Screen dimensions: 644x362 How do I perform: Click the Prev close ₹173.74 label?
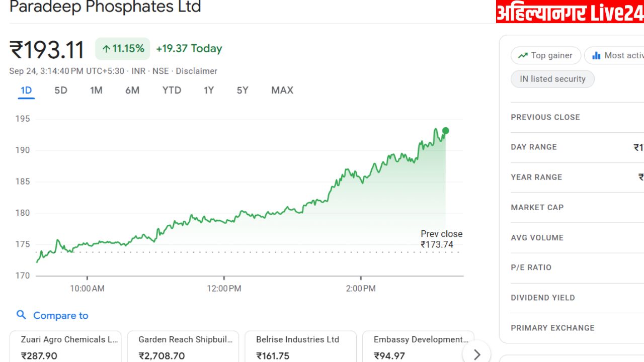[441, 239]
